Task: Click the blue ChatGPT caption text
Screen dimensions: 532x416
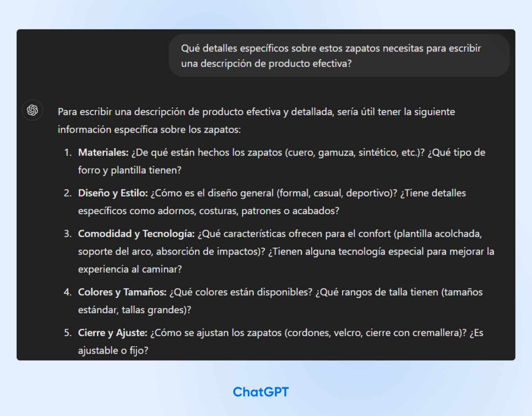Action: pyautogui.click(x=261, y=392)
